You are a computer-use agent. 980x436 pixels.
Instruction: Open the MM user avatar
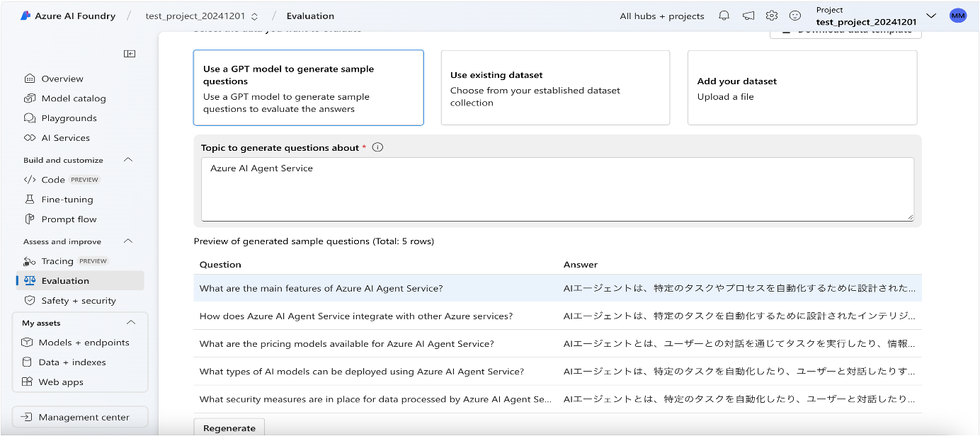tap(958, 16)
